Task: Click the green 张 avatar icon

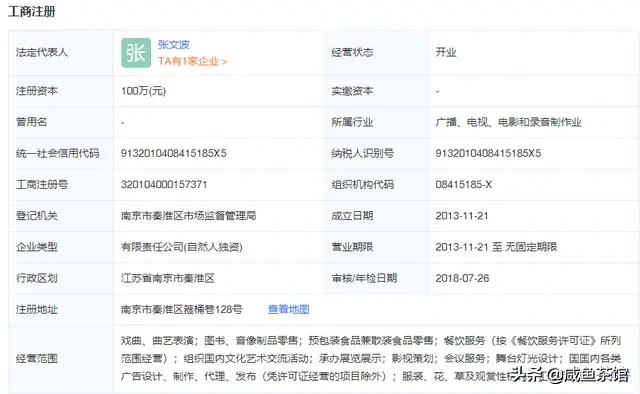Action: [136, 53]
